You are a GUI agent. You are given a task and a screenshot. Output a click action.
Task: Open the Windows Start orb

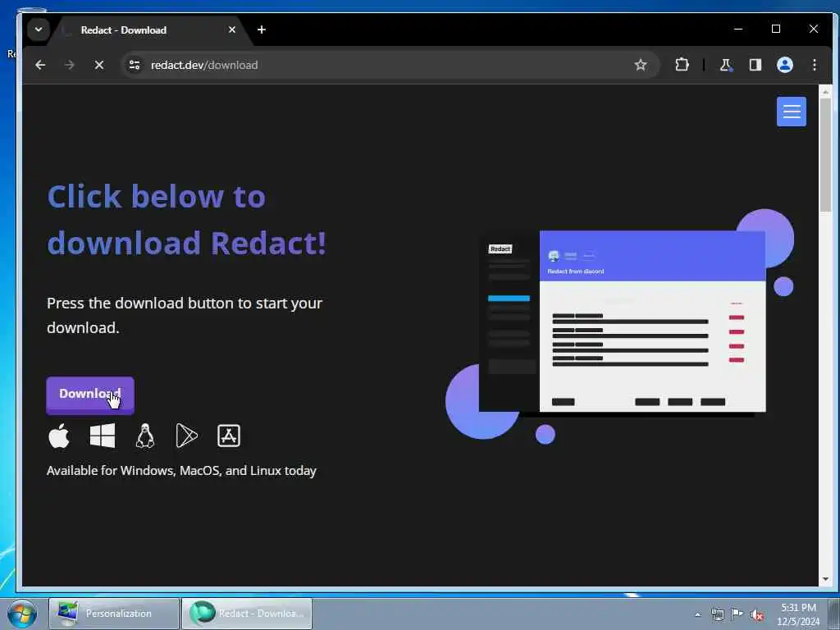[22, 614]
